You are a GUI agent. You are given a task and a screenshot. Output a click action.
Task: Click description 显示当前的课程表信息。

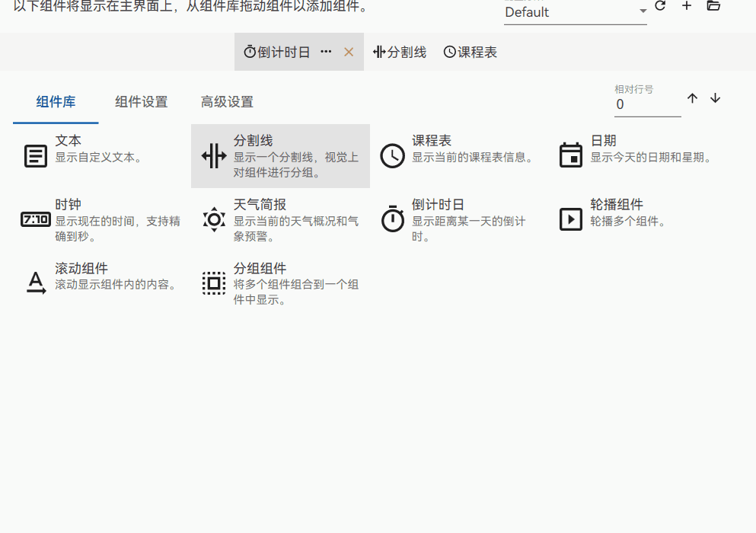tap(474, 158)
